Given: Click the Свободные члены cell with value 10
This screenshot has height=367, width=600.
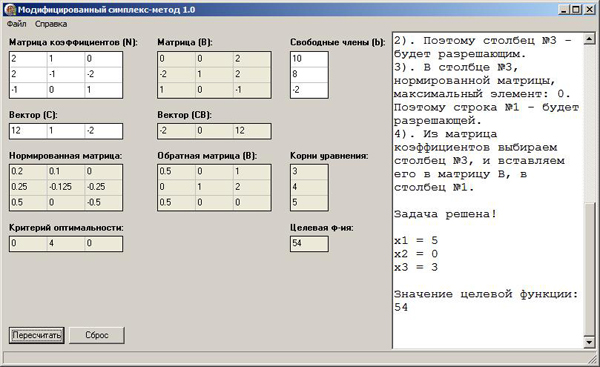Looking at the screenshot, I should coord(309,59).
